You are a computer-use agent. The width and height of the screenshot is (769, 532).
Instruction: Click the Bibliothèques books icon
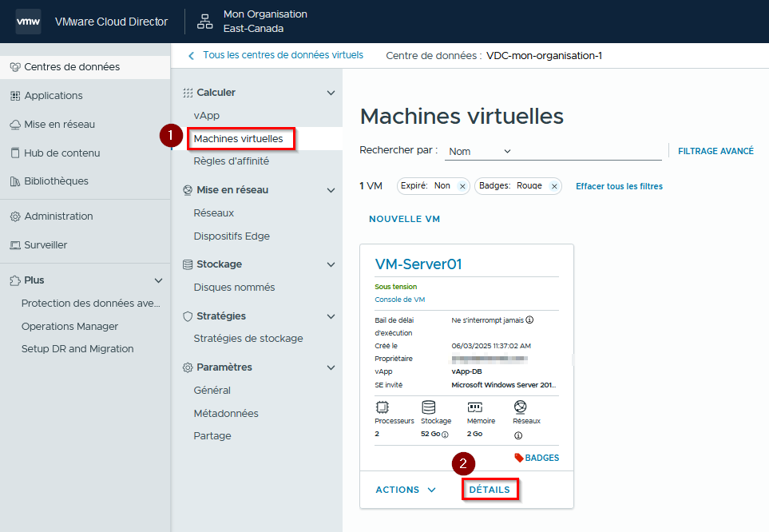click(x=15, y=181)
